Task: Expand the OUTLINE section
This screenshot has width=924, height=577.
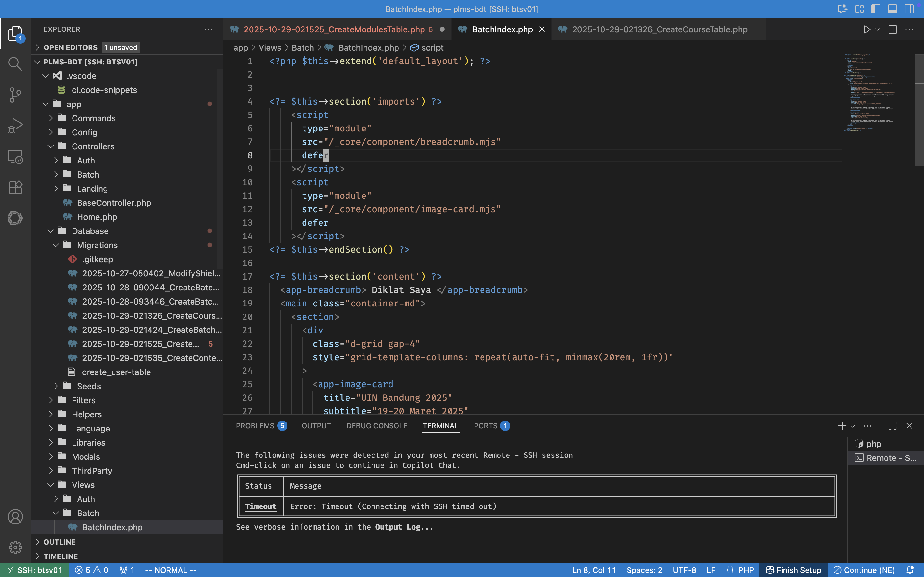Action: click(60, 542)
